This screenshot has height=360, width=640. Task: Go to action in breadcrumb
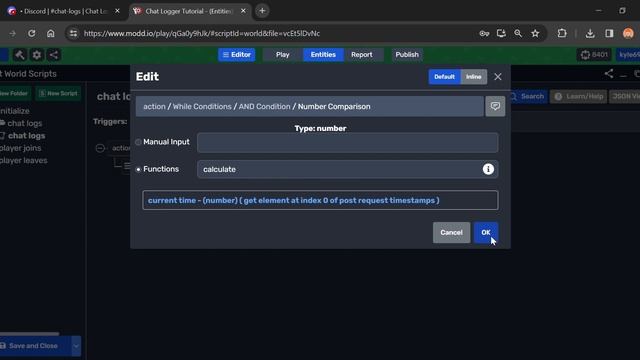click(154, 107)
